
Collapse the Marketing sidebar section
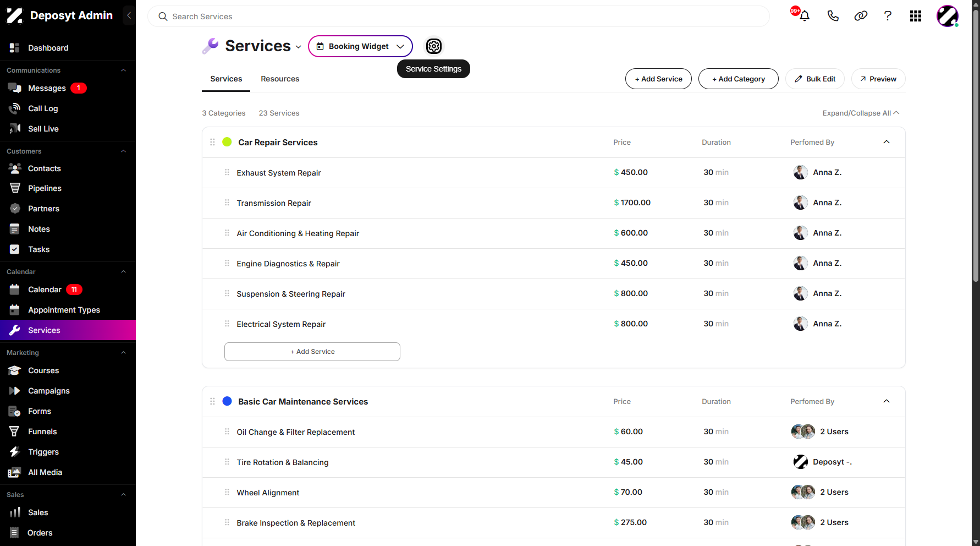[x=123, y=353]
